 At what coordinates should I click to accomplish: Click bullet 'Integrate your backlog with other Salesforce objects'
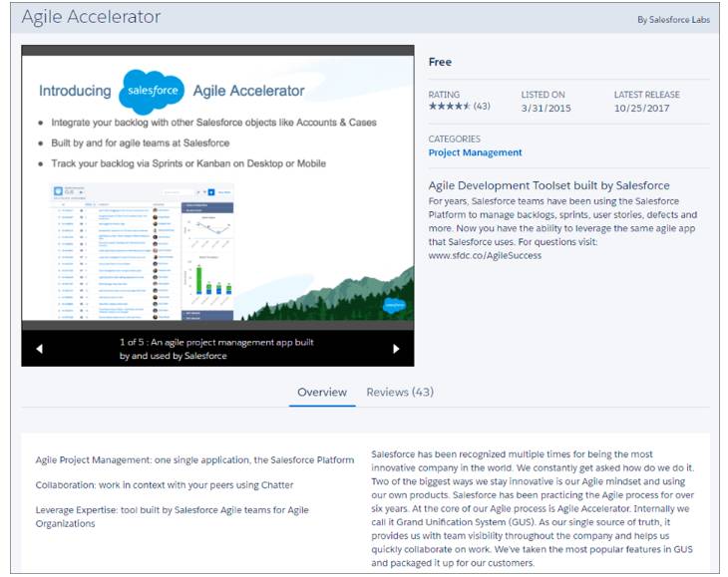[213, 123]
